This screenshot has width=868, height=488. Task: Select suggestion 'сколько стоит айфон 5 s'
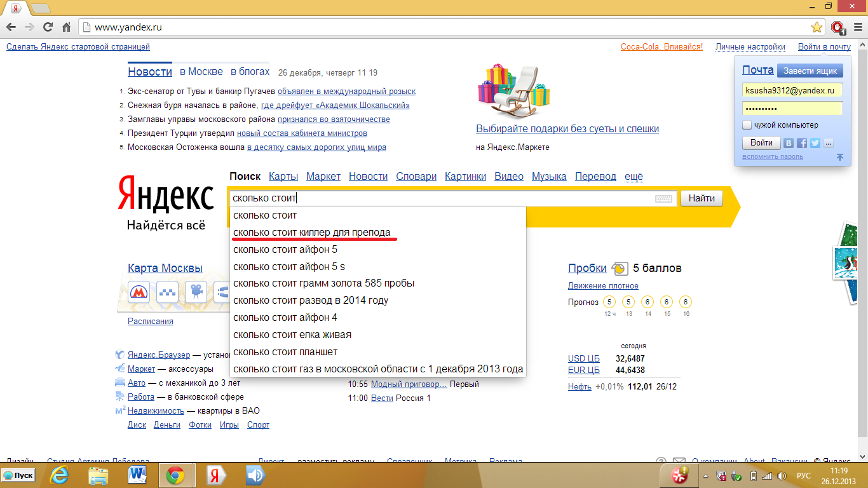point(289,267)
